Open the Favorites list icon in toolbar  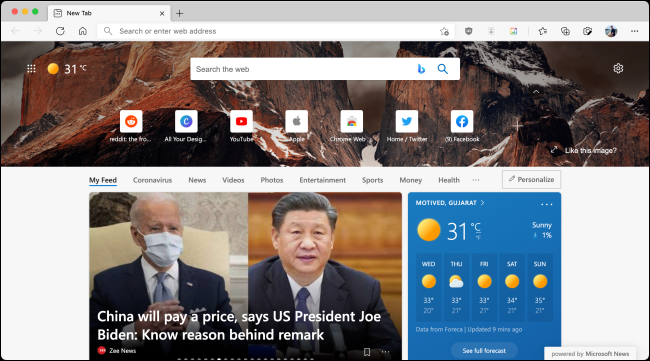pyautogui.click(x=543, y=31)
